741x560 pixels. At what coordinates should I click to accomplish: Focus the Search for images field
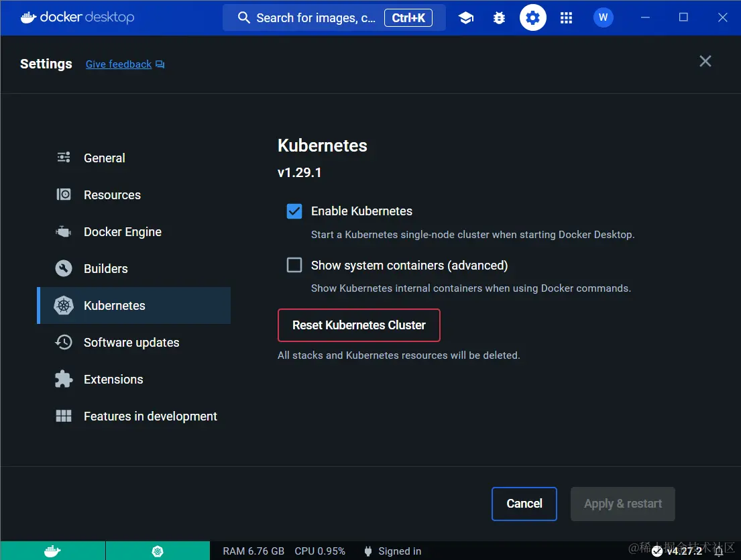point(334,18)
